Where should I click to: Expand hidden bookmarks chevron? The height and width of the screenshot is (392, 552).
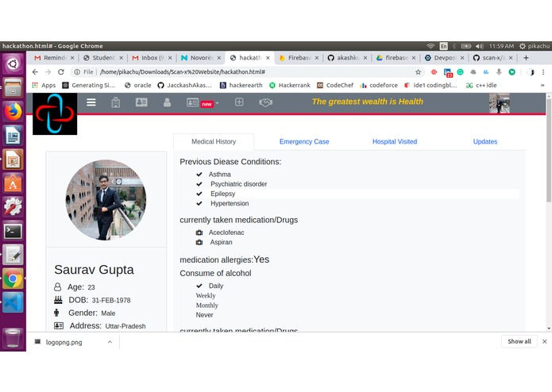[x=542, y=85]
